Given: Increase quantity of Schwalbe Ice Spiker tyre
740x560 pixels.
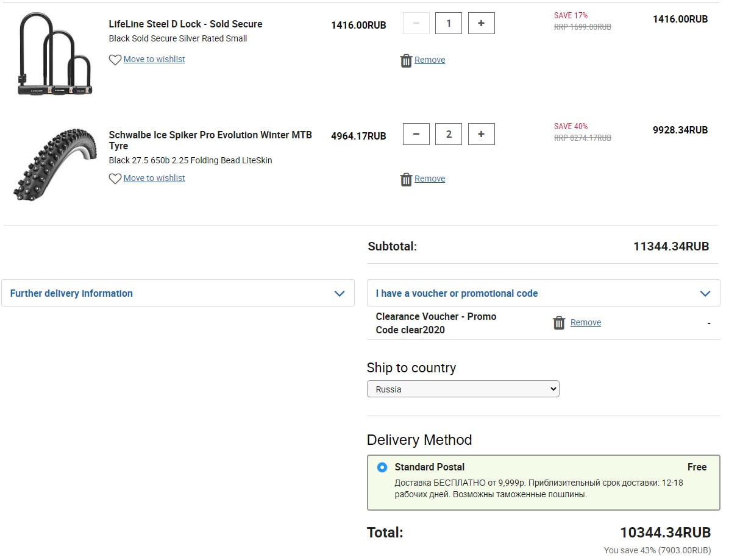Looking at the screenshot, I should pos(482,134).
